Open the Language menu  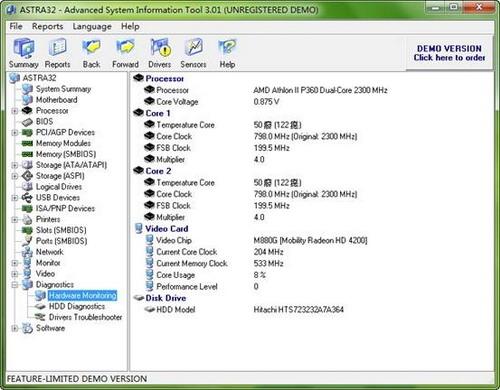click(92, 26)
